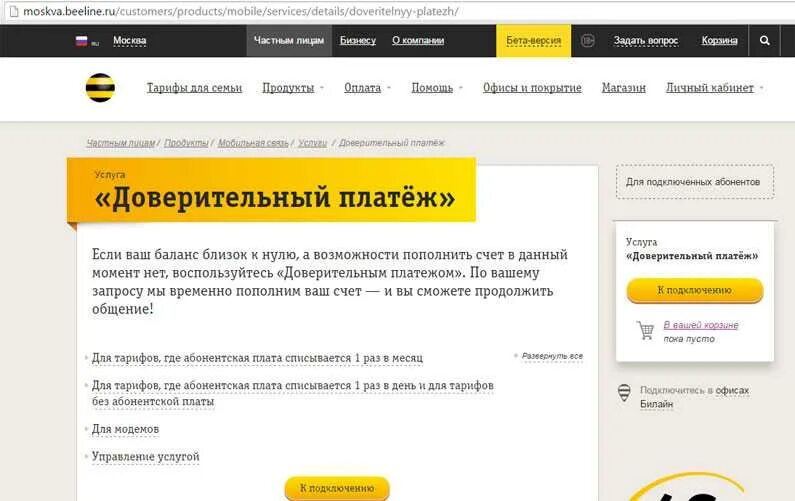Click Для подключенных абонентов dashed box

pyautogui.click(x=695, y=182)
